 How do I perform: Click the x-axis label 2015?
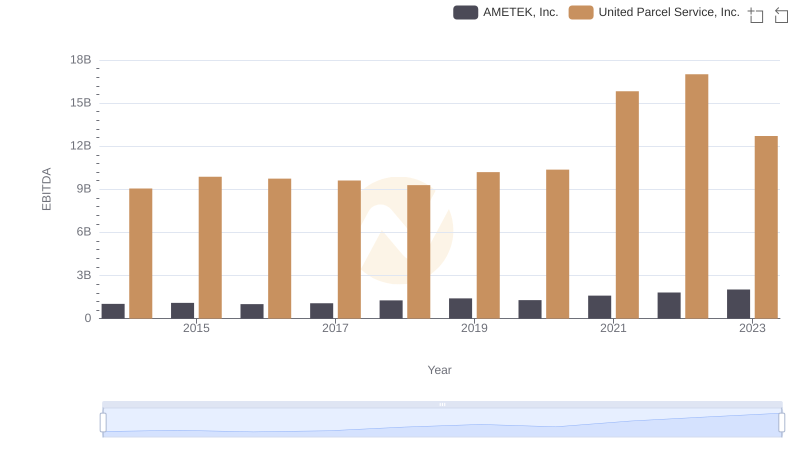(x=196, y=328)
